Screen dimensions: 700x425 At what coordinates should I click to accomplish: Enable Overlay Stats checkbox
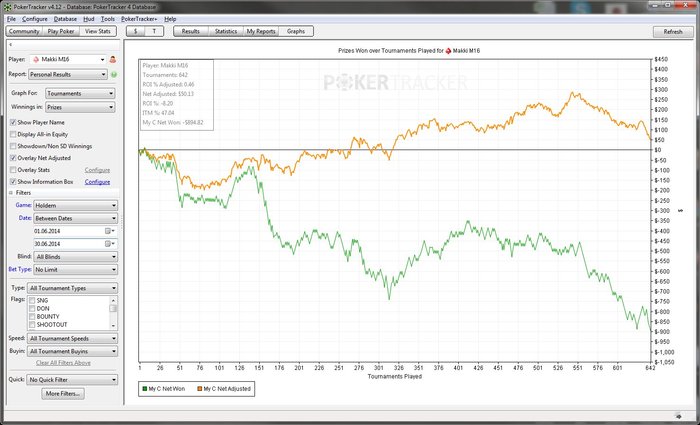coord(13,170)
